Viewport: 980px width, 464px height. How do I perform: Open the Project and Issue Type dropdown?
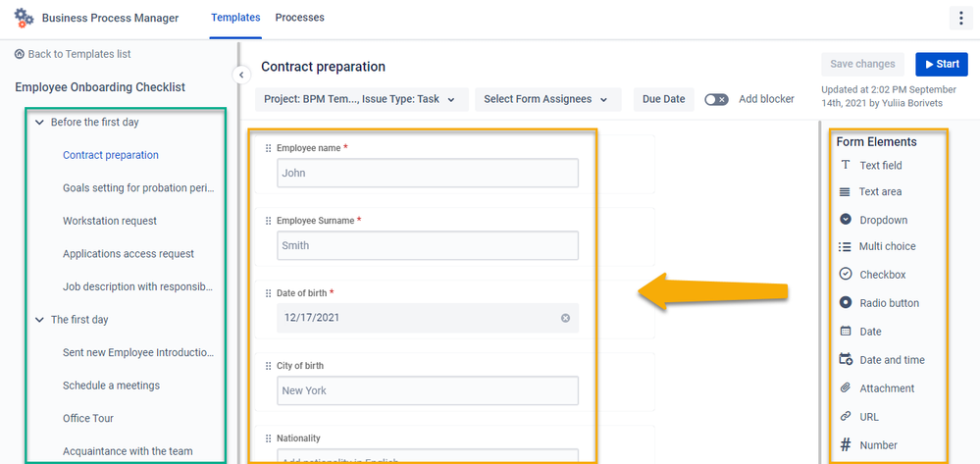click(x=362, y=99)
